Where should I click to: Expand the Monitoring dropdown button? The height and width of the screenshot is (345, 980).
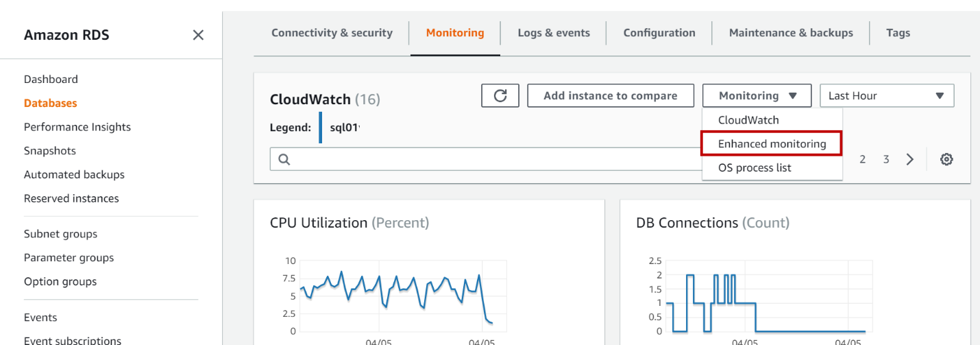pyautogui.click(x=757, y=96)
